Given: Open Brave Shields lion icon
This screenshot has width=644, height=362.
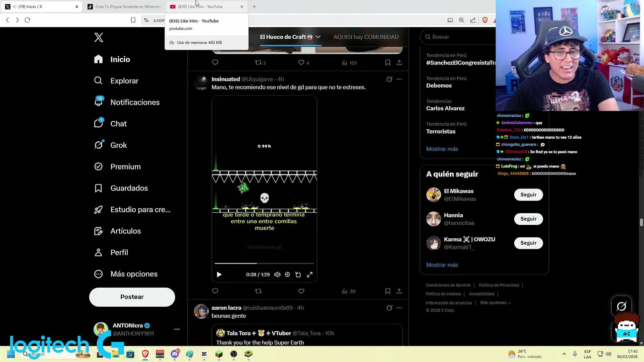Looking at the screenshot, I should point(485,20).
